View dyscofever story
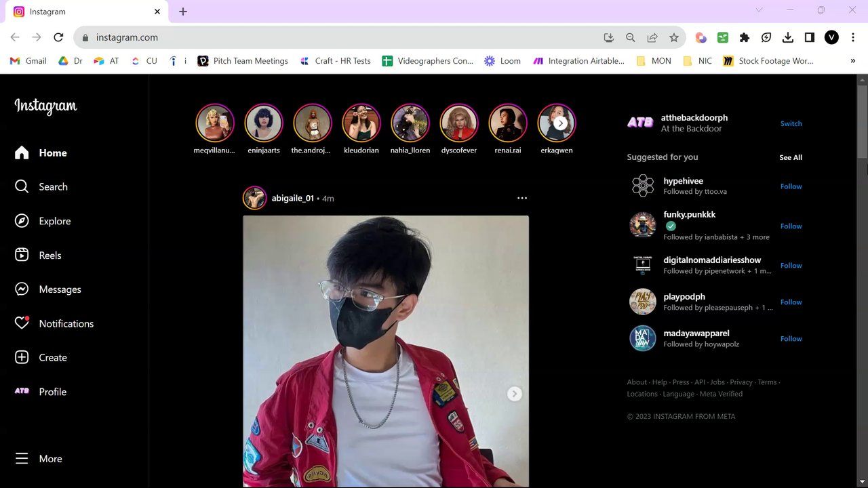Screen dimensions: 868x488 459,123
